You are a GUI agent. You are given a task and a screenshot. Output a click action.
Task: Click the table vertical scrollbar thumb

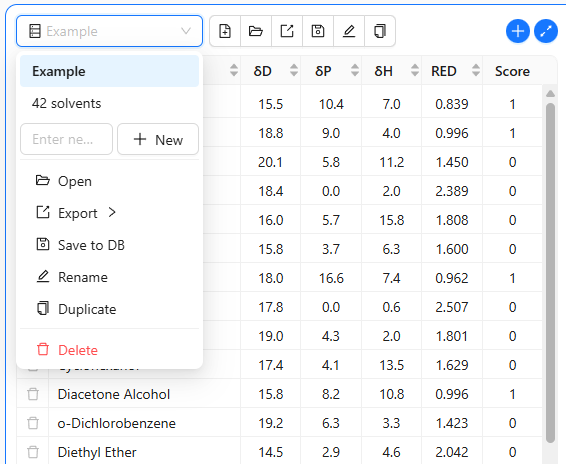[x=550, y=273]
